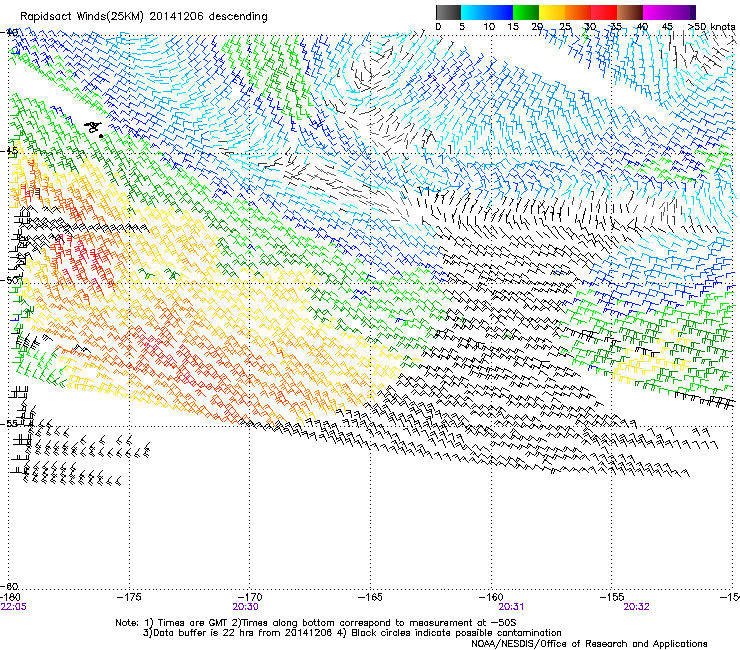This screenshot has width=740, height=650.
Task: Click the -180 longitude axis label
Action: [12, 597]
